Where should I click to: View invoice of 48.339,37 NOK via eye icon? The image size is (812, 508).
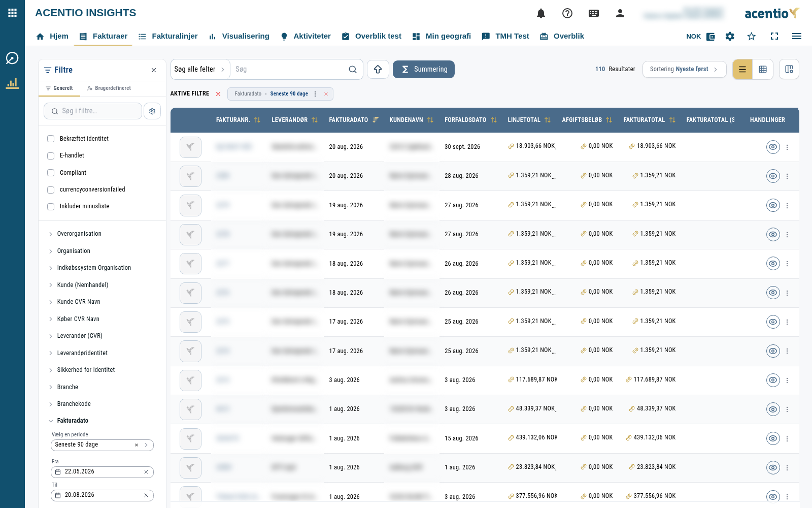tap(773, 409)
